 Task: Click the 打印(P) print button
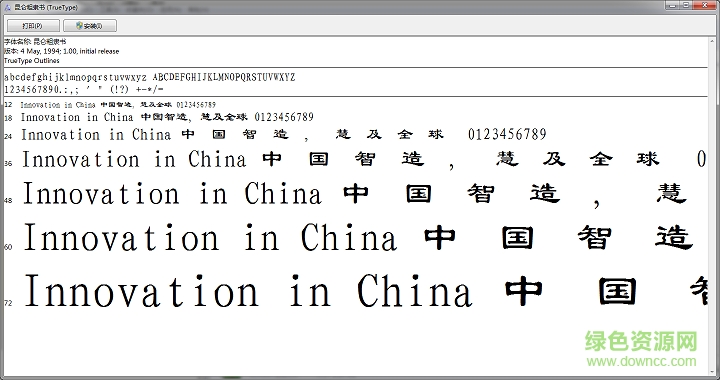(x=33, y=26)
